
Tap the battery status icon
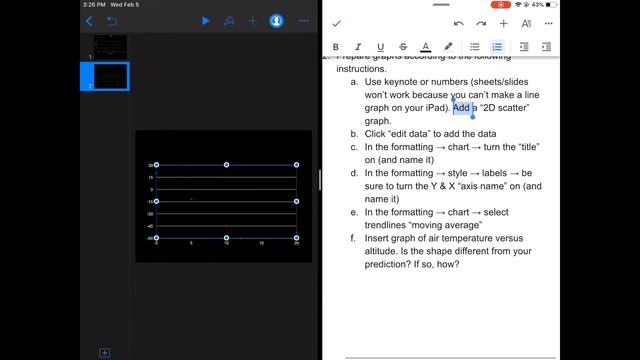point(551,5)
